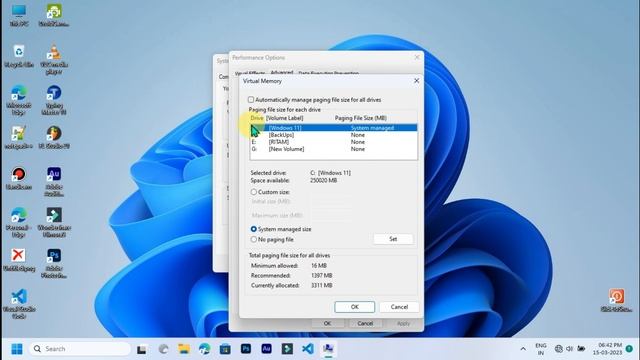Viewport: 640px width, 360px height.
Task: Click the battery icon in system tray
Action: point(581,349)
